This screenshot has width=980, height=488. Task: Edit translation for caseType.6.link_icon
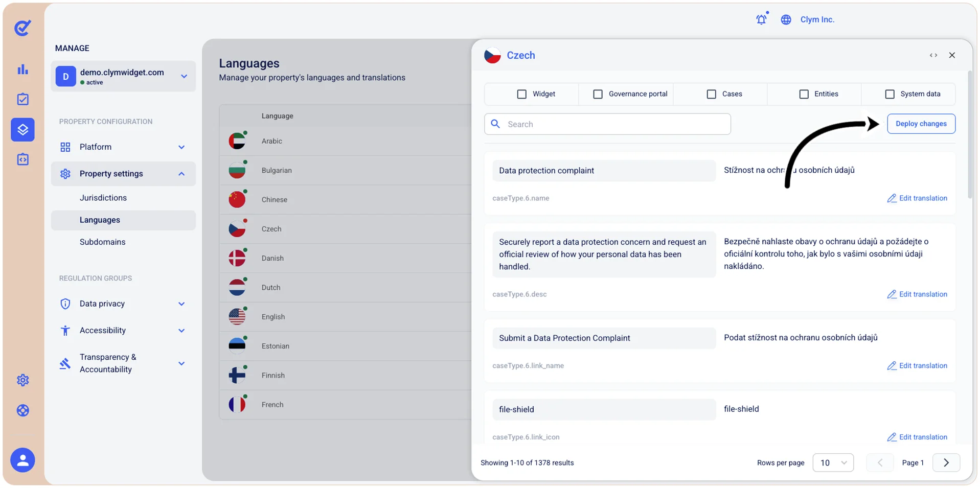[917, 437]
